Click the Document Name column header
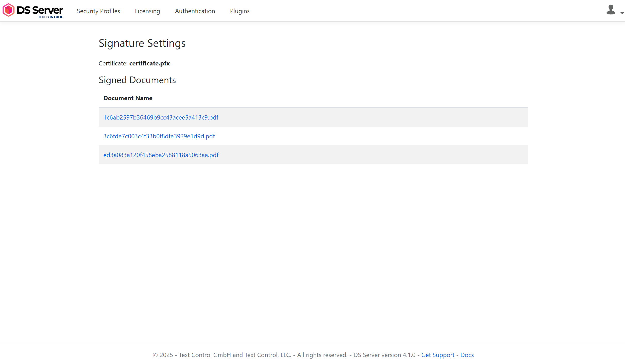The width and height of the screenshot is (625, 364). click(x=128, y=98)
